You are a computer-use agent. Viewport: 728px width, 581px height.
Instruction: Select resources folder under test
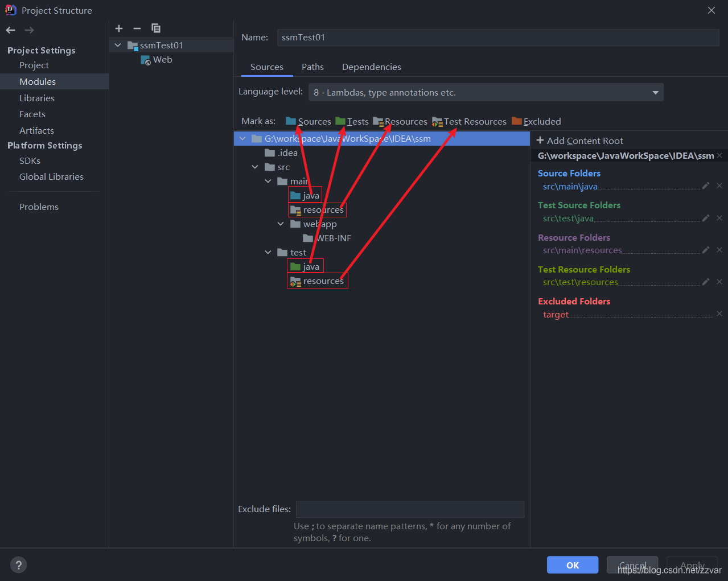click(317, 281)
